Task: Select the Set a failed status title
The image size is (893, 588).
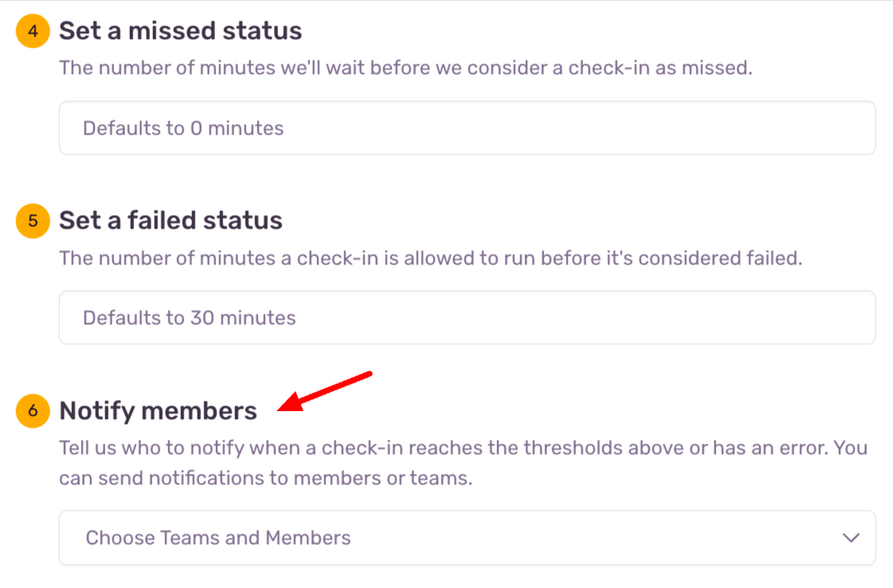Action: pyautogui.click(x=170, y=221)
